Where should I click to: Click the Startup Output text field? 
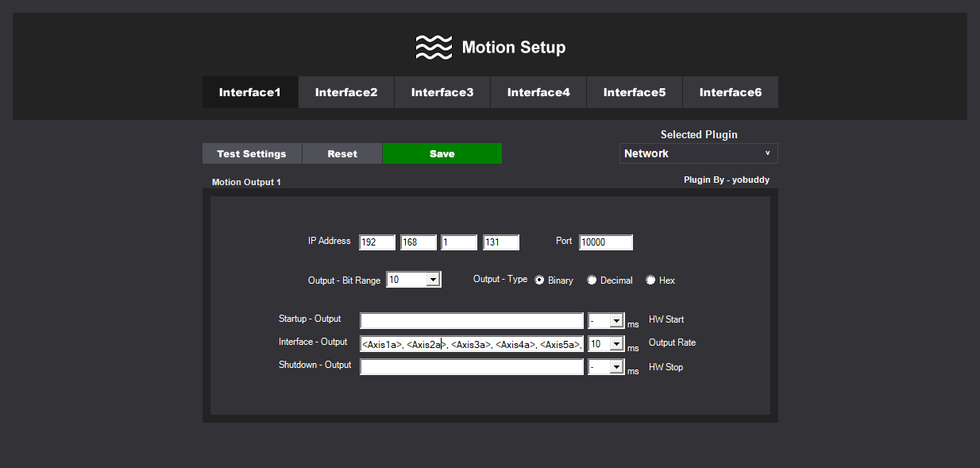(472, 321)
